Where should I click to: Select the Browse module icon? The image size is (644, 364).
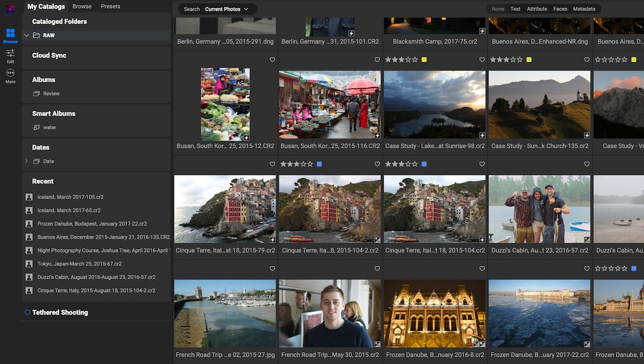pyautogui.click(x=10, y=34)
